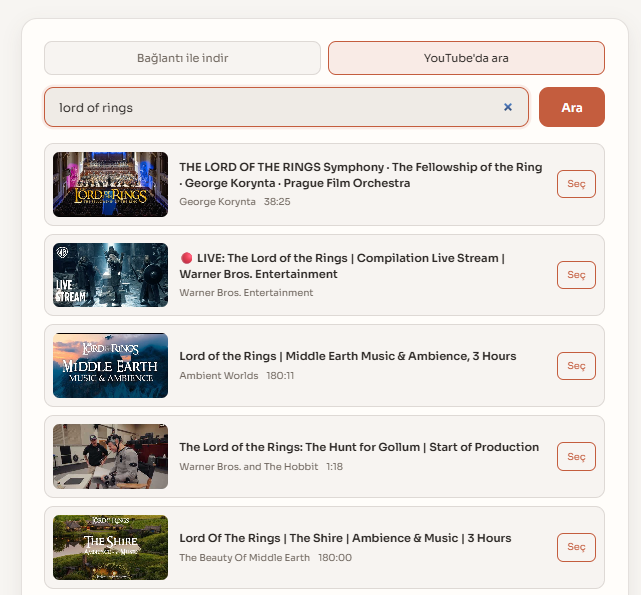Switch to the Bağlantı ile indir tab
This screenshot has height=595, width=641.
coord(182,58)
